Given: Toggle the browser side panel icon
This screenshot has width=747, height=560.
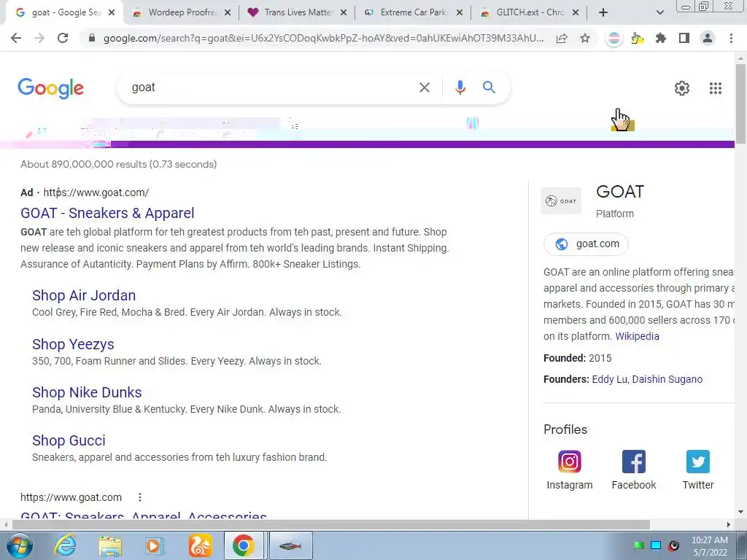Looking at the screenshot, I should (684, 38).
